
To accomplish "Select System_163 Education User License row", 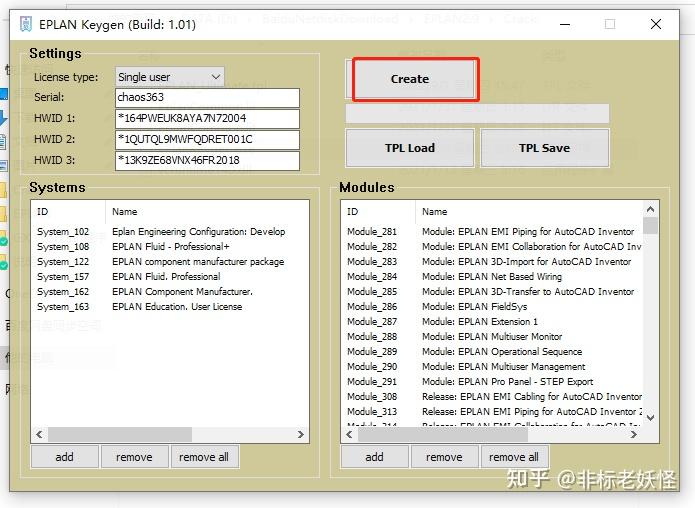I will pos(170,307).
